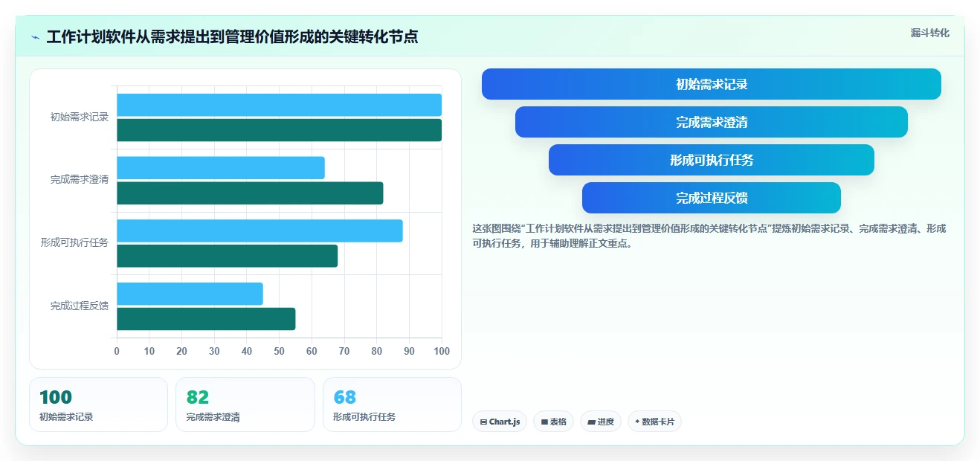Select the 初始需求记录 funnel stage
The height and width of the screenshot is (461, 980).
coord(712,84)
